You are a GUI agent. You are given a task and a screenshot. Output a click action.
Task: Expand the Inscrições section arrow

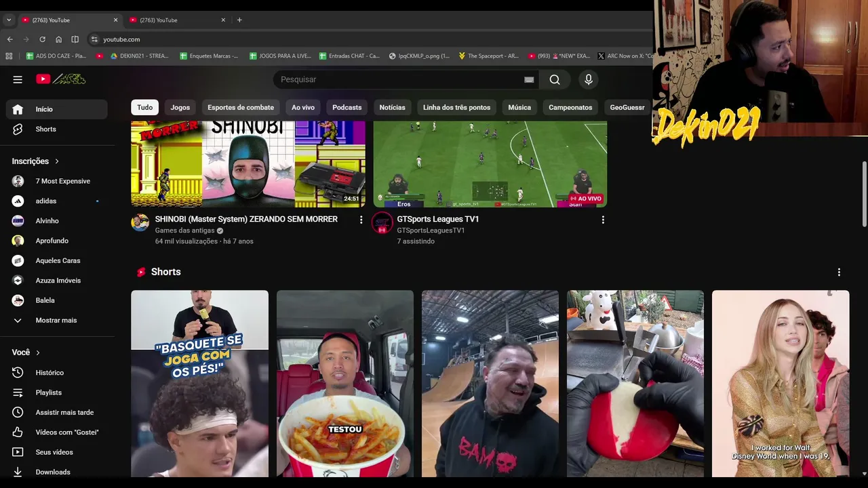click(x=57, y=161)
